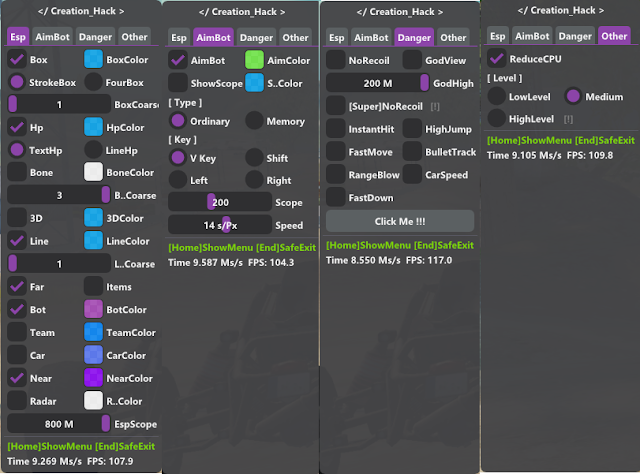Select the Memory type radio
This screenshot has height=474, width=640.
pos(254,121)
